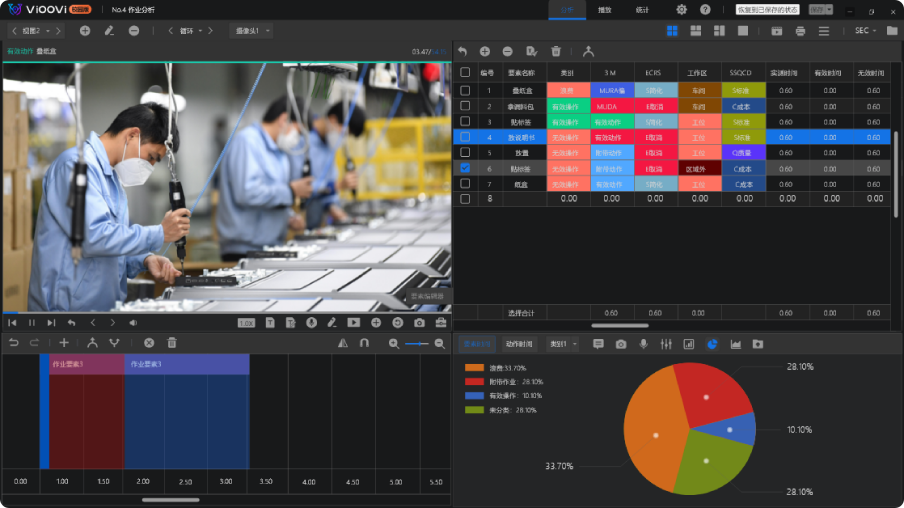The width and height of the screenshot is (904, 508).
Task: Switch to the 播放 tab
Action: click(x=604, y=10)
